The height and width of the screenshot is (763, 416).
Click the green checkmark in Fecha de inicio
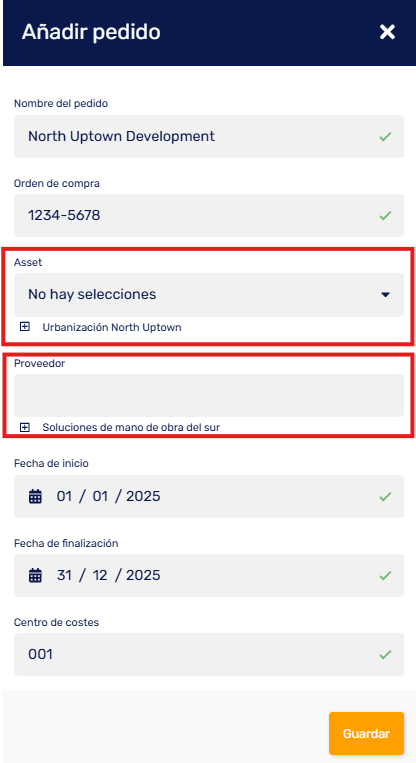click(385, 496)
